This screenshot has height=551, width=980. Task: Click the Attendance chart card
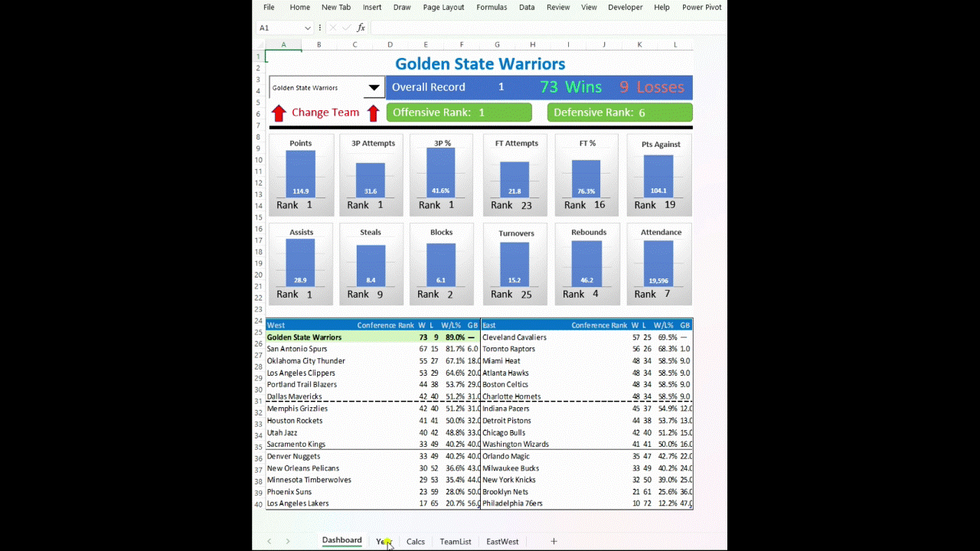click(x=659, y=264)
